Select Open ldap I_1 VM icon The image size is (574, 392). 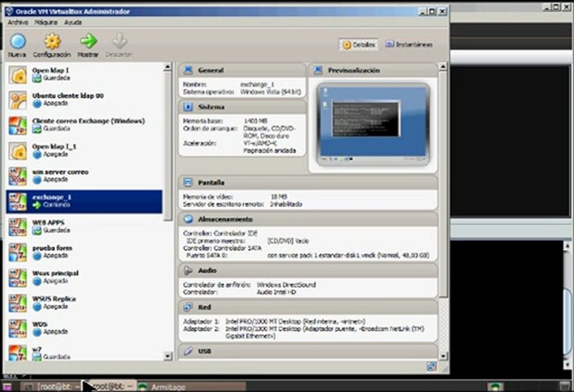17,151
